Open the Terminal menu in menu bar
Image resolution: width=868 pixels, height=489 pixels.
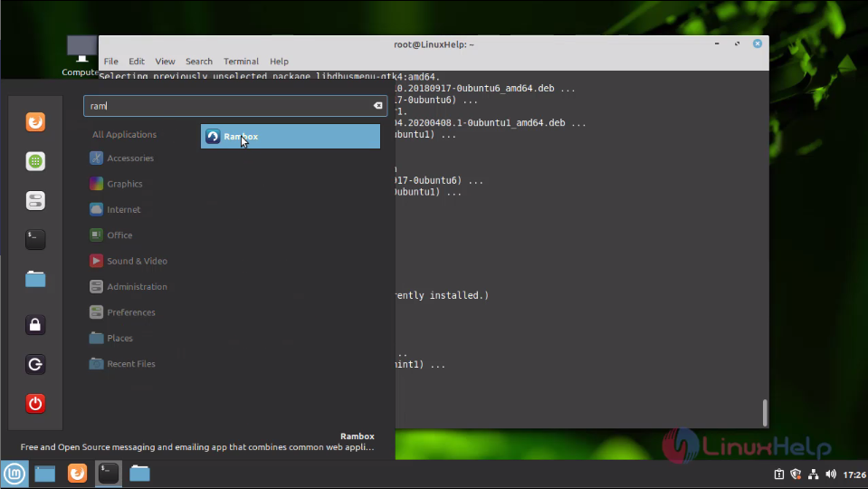tap(241, 62)
